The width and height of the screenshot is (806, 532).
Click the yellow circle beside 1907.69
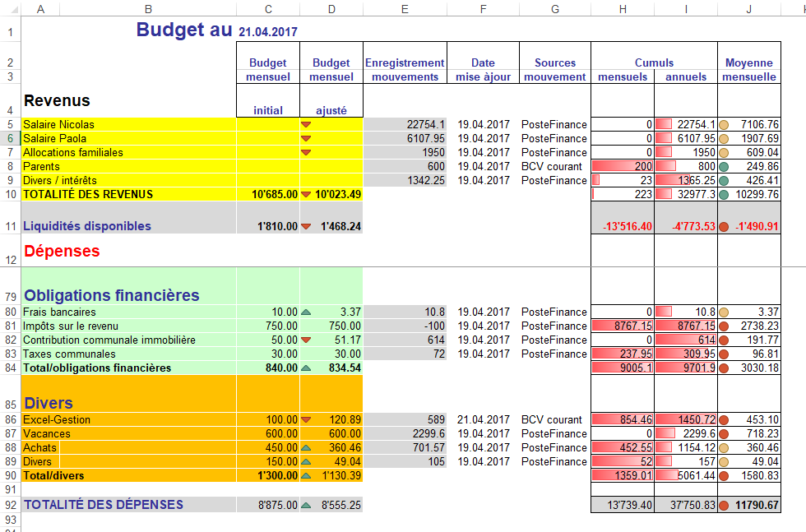[724, 138]
